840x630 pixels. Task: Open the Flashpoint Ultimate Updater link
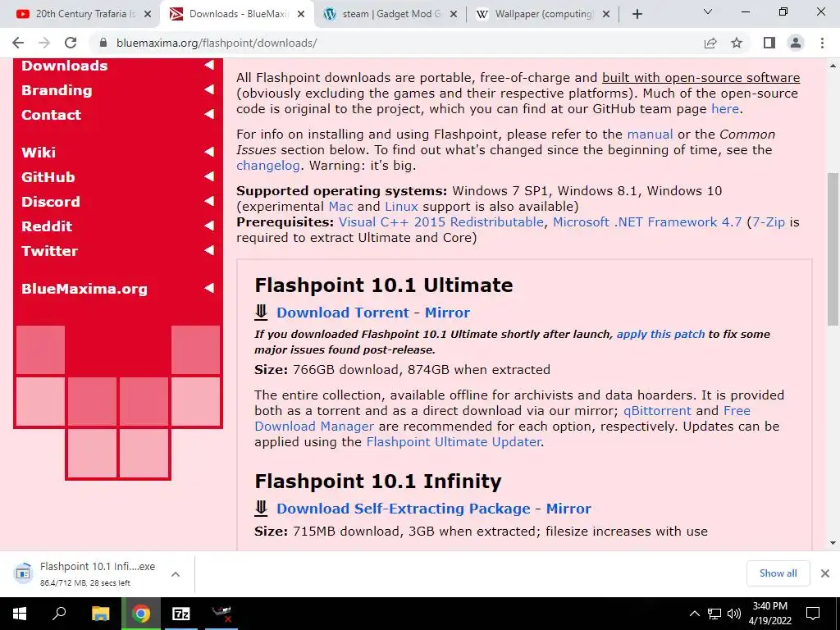click(x=453, y=442)
